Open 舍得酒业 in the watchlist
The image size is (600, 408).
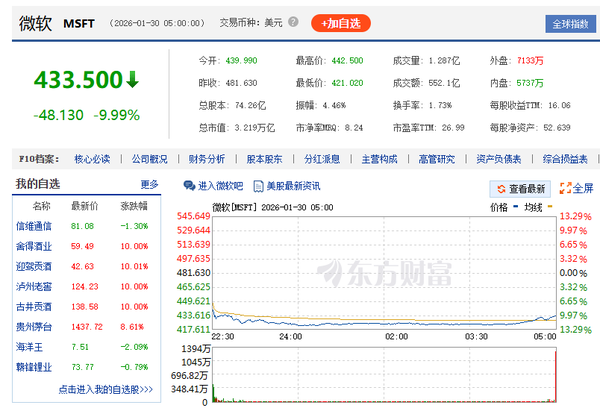pos(34,246)
